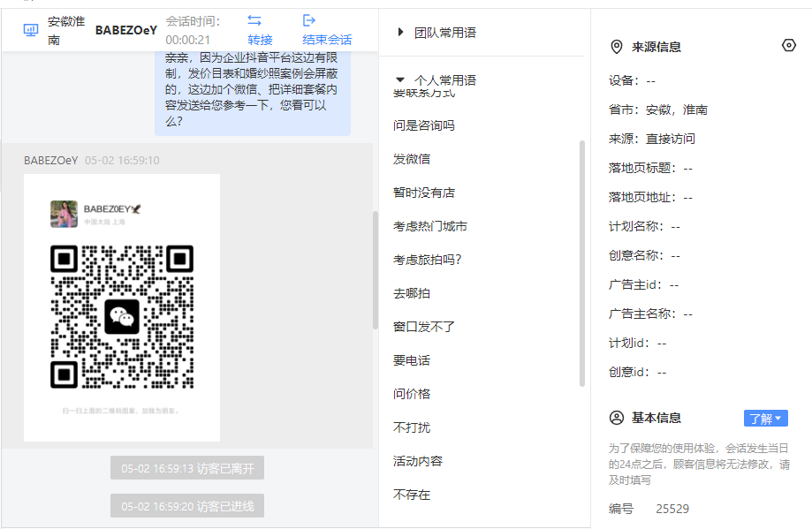
Task: Click the 创意名称 row
Action: tap(644, 256)
